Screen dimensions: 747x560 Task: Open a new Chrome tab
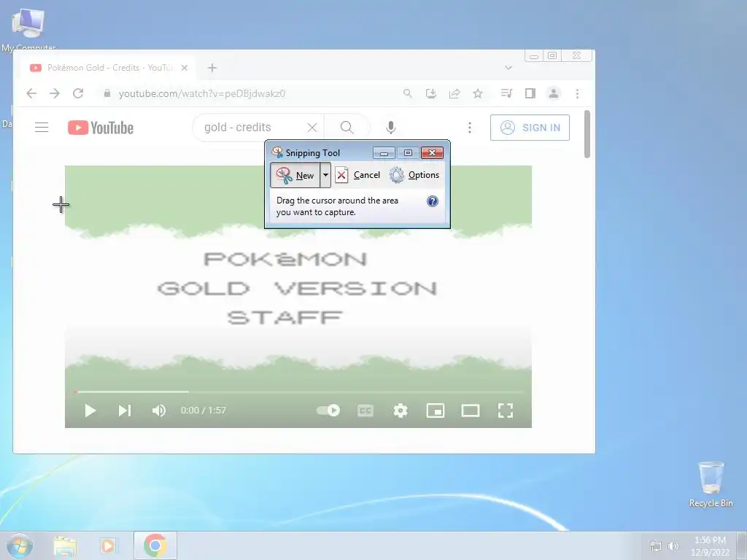point(212,68)
